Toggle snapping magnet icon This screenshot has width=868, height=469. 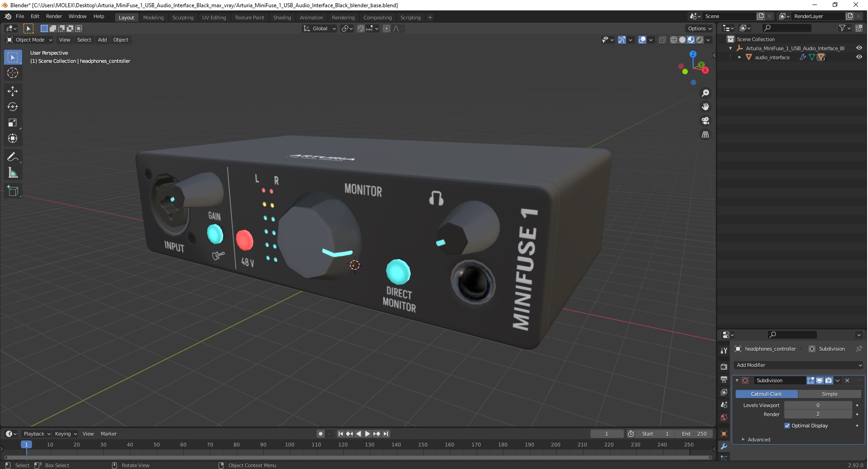[x=360, y=28]
